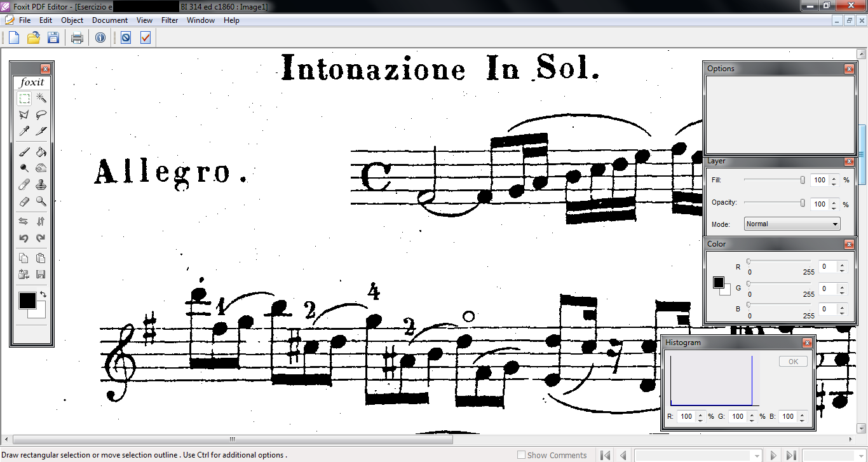Click the undo arrow in toolbox
This screenshot has width=868, height=462.
pyautogui.click(x=24, y=238)
